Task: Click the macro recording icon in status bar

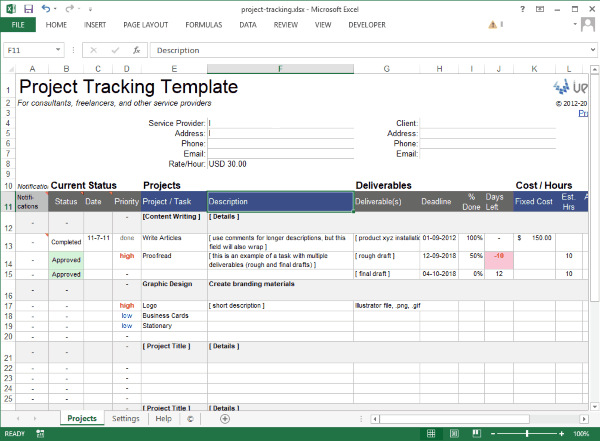Action: coord(40,434)
